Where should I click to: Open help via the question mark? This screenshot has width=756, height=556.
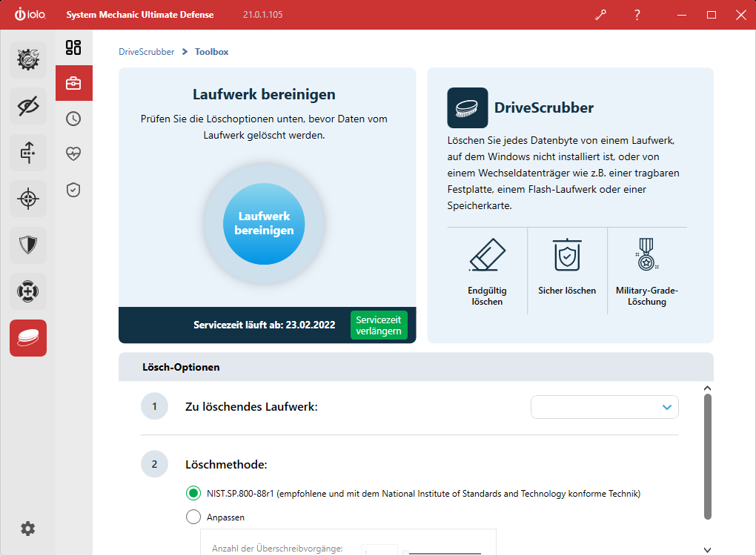pos(637,15)
